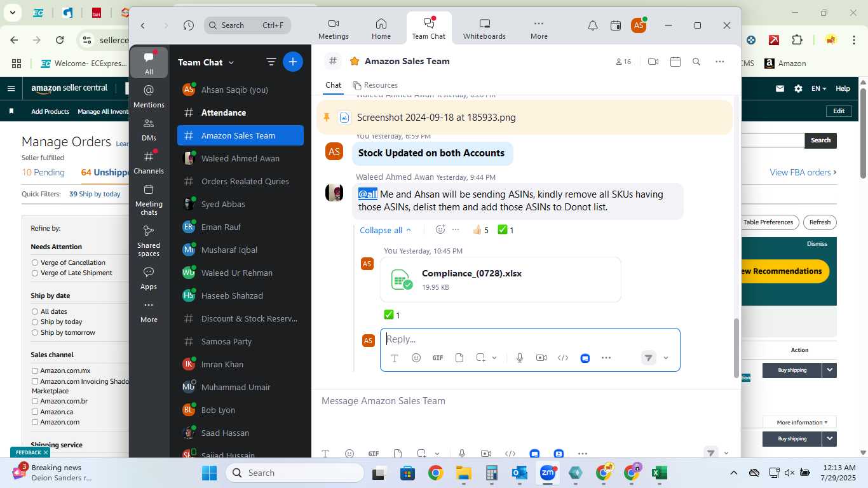Go back using the Zoom back arrow
The image size is (868, 488).
143,25
